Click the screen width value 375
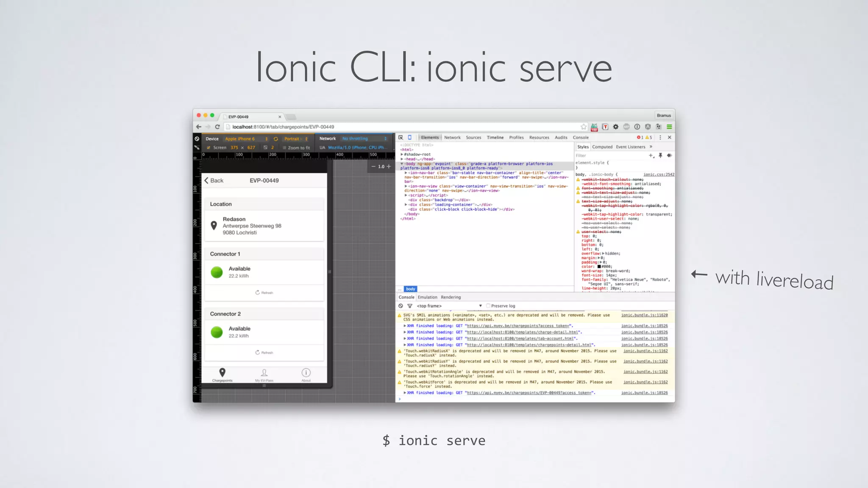The width and height of the screenshot is (868, 488). pos(234,147)
